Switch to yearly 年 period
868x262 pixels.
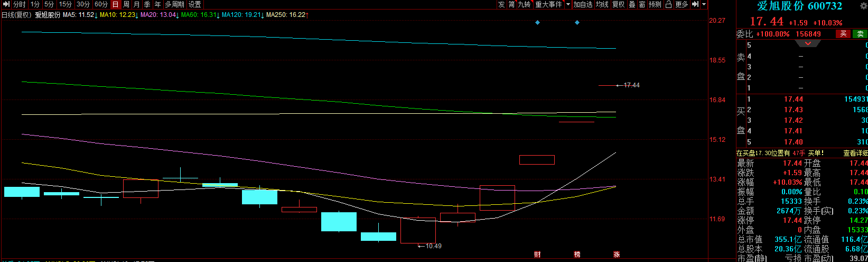158,4
